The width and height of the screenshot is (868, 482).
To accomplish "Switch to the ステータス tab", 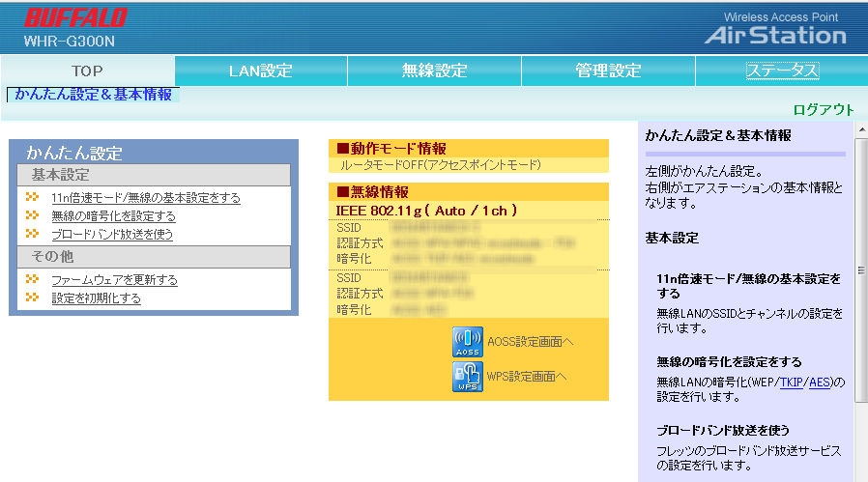I will (x=782, y=71).
